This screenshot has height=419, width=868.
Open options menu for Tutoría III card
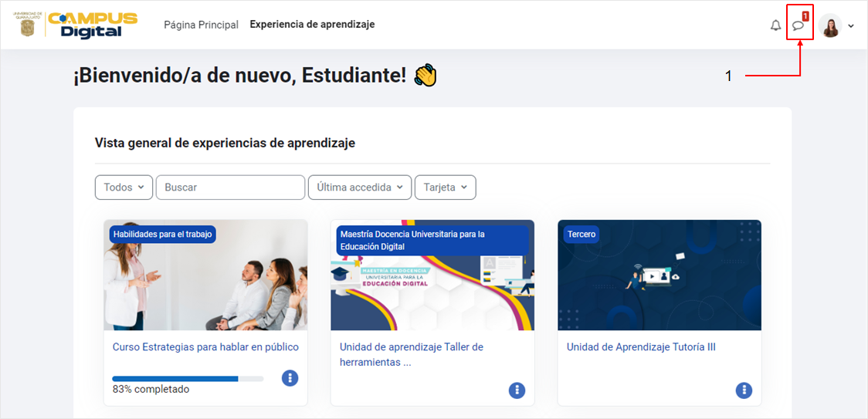744,390
